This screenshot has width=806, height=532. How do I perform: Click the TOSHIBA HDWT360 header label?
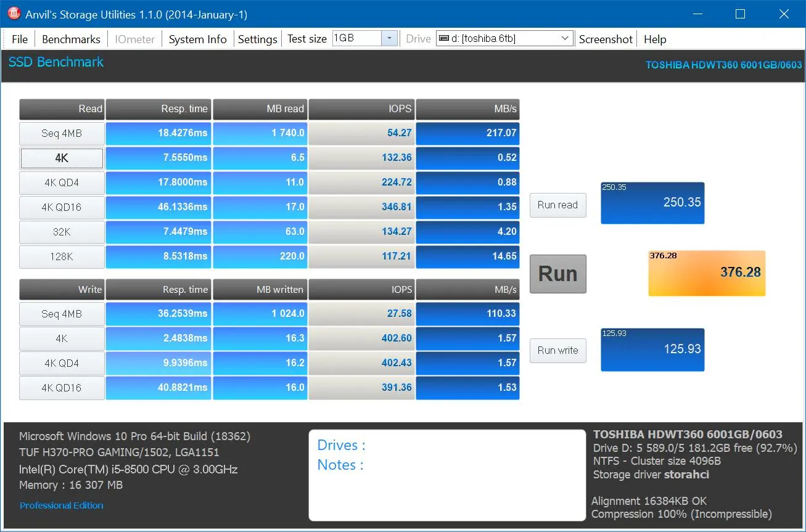723,65
